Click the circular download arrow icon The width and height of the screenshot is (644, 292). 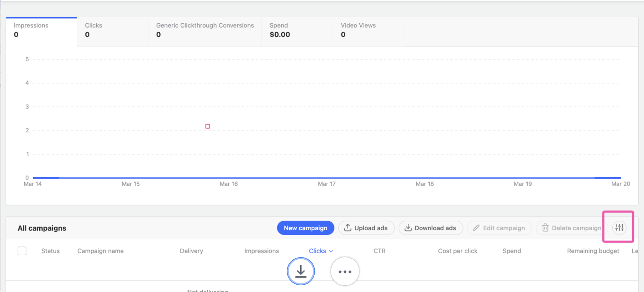pyautogui.click(x=301, y=272)
